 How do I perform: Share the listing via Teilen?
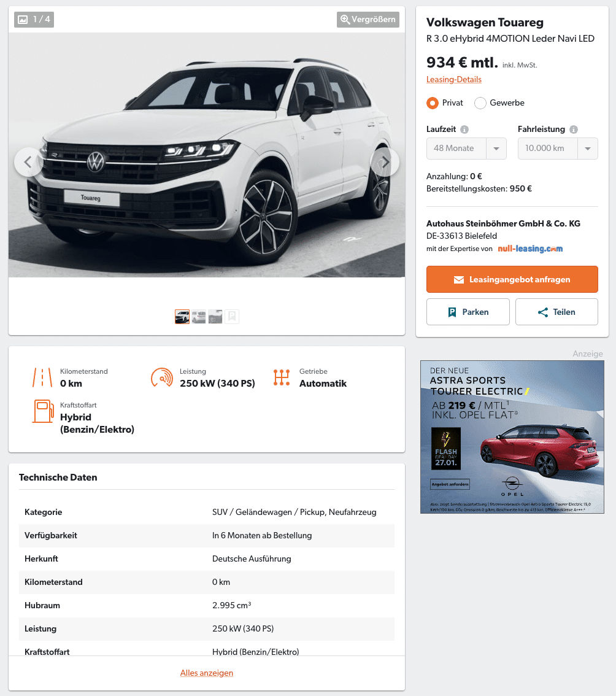tap(556, 312)
